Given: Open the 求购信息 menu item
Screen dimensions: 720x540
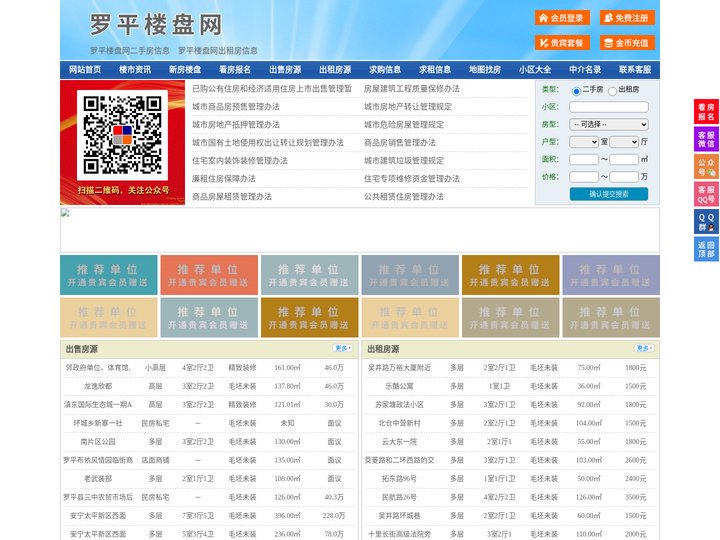Looking at the screenshot, I should tap(385, 70).
